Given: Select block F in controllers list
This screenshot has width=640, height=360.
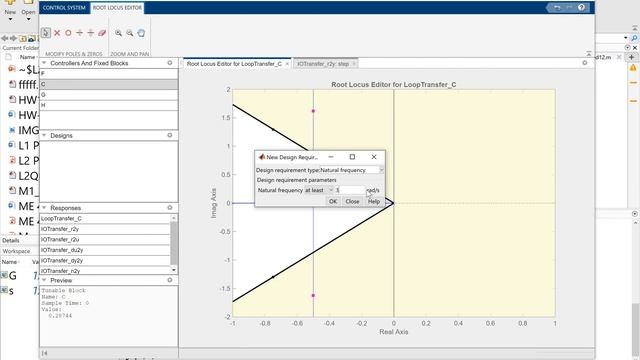Looking at the screenshot, I should click(x=109, y=74).
